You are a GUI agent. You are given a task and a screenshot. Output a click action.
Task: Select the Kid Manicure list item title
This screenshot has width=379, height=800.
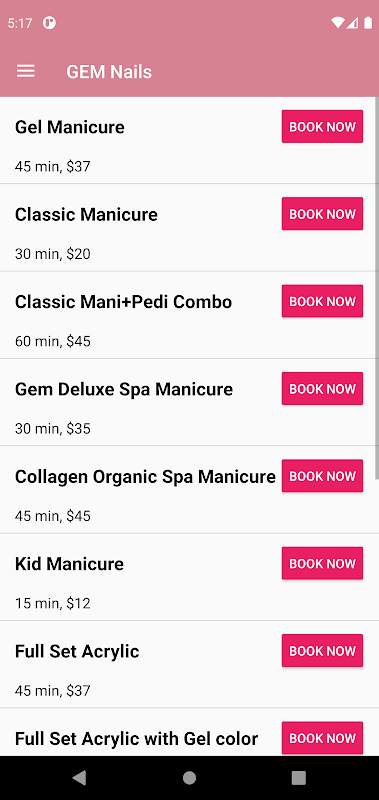click(69, 564)
